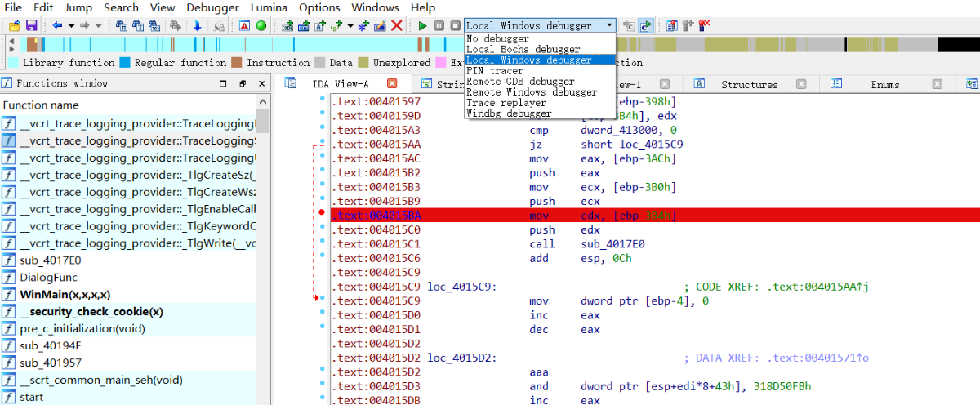Click the first binoculars search icon
This screenshot has width=980, height=405.
pos(121,25)
